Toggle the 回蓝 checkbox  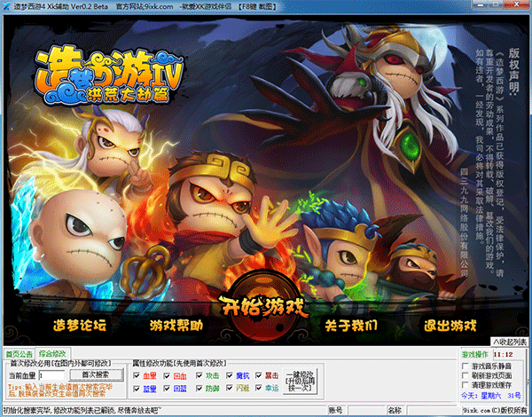(167, 388)
